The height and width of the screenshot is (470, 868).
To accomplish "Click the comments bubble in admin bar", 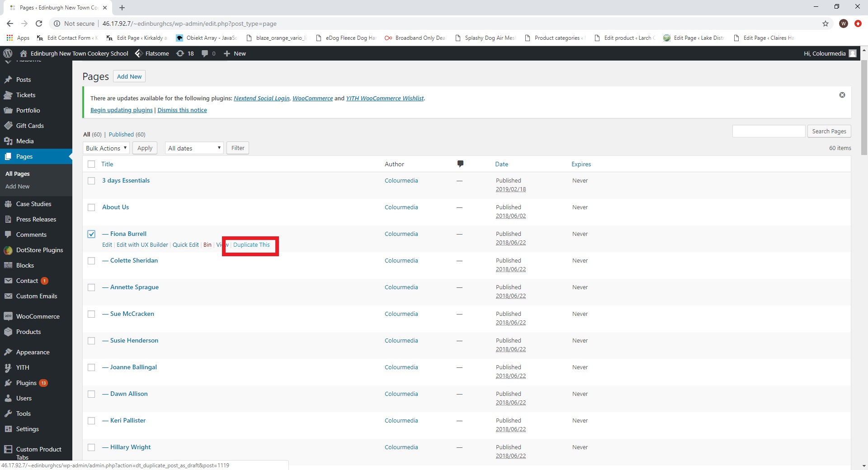I will click(208, 53).
